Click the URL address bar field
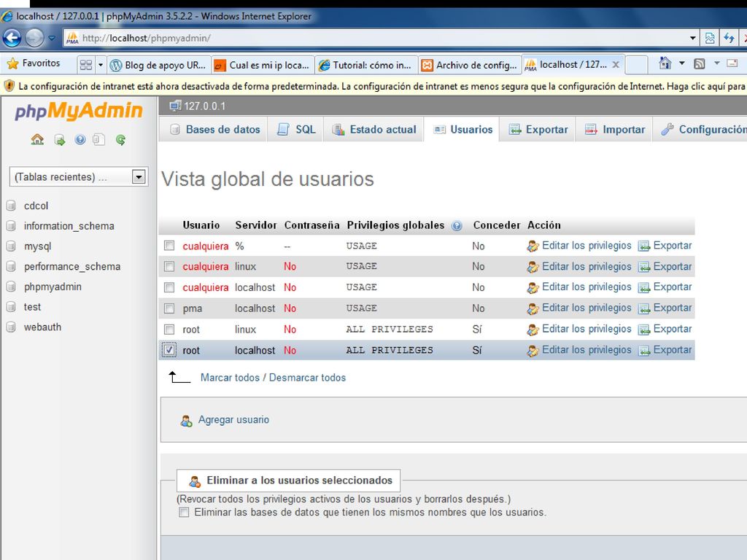Viewport: 747px width, 560px height. (376, 38)
